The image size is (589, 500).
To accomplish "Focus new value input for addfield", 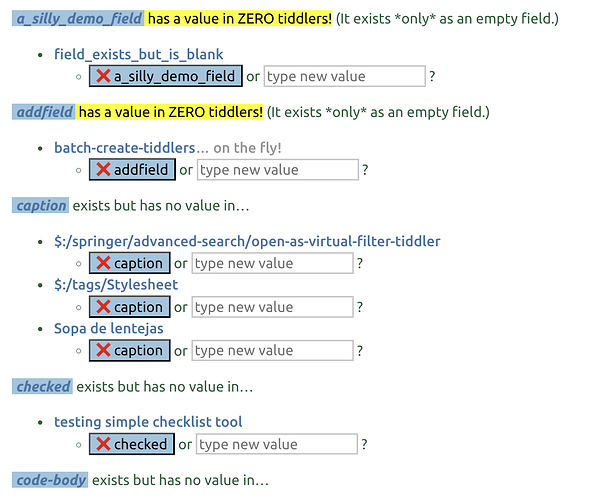I will click(x=278, y=170).
